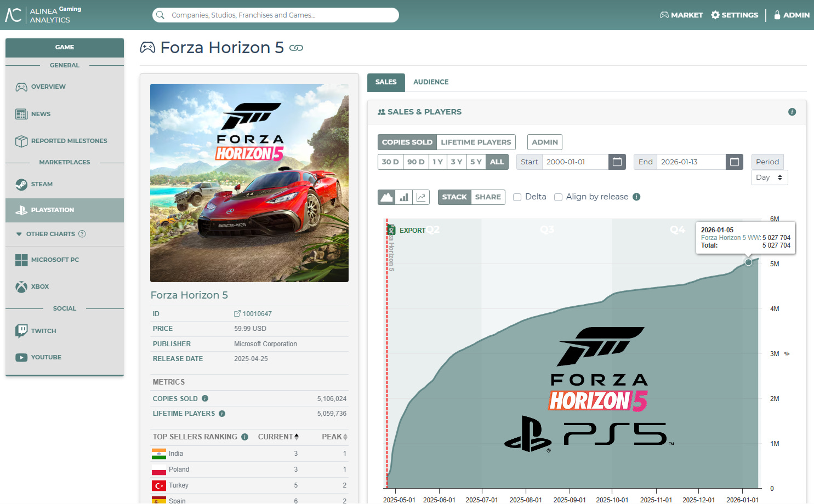814x504 pixels.
Task: Click the Other Charts help icon
Action: pyautogui.click(x=82, y=234)
